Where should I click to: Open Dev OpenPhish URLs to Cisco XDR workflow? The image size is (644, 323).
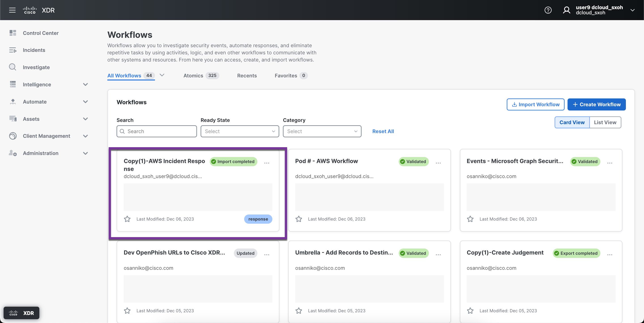tap(174, 253)
